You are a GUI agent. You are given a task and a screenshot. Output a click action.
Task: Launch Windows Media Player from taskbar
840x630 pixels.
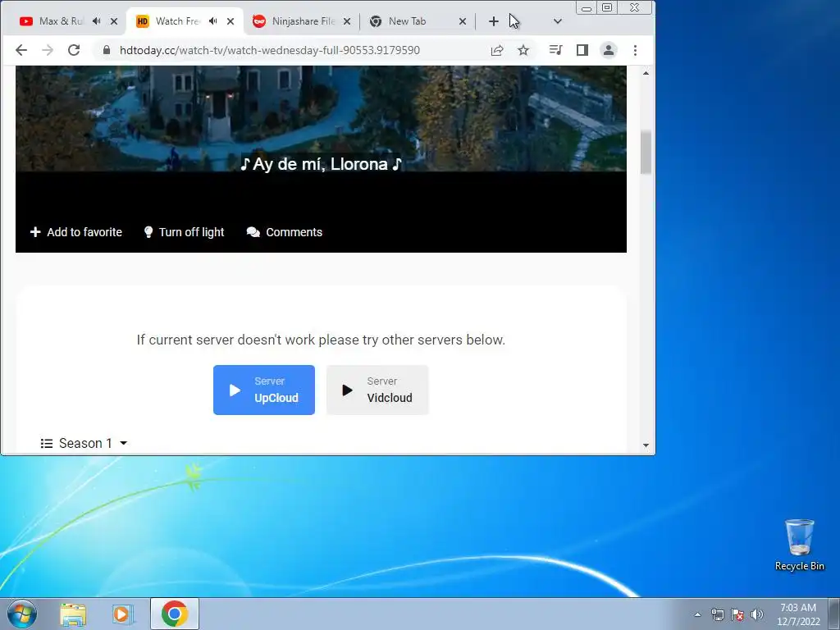coord(123,614)
